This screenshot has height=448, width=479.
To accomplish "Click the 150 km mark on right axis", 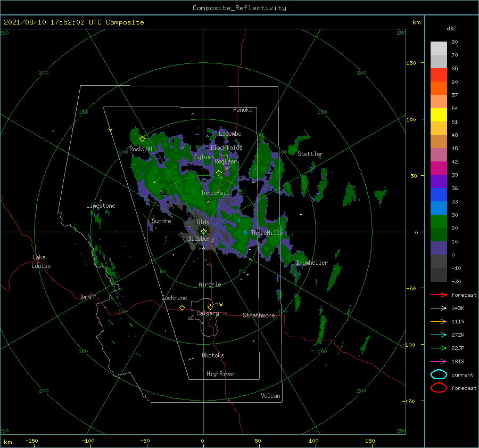I will coord(411,63).
